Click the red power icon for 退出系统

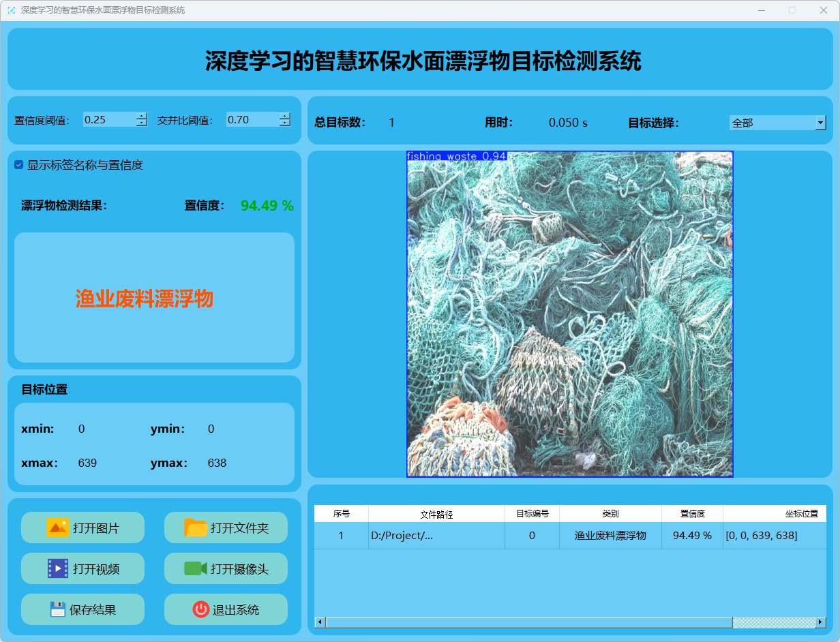[200, 609]
